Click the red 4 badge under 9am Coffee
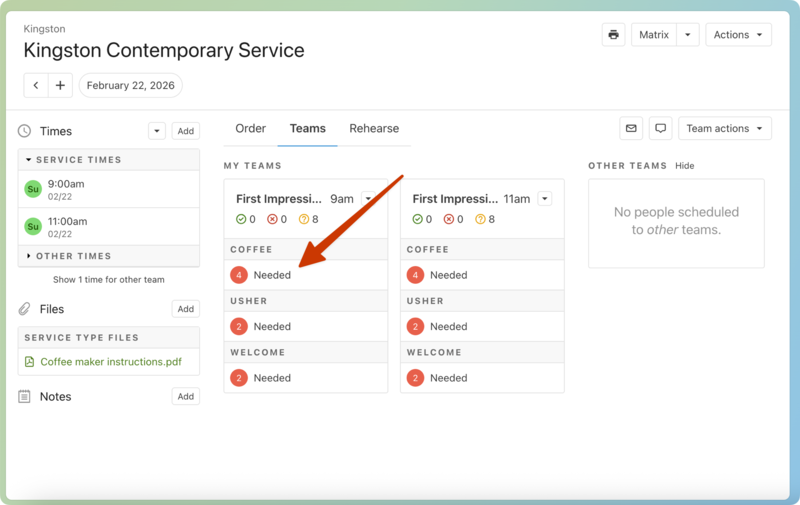 [239, 275]
